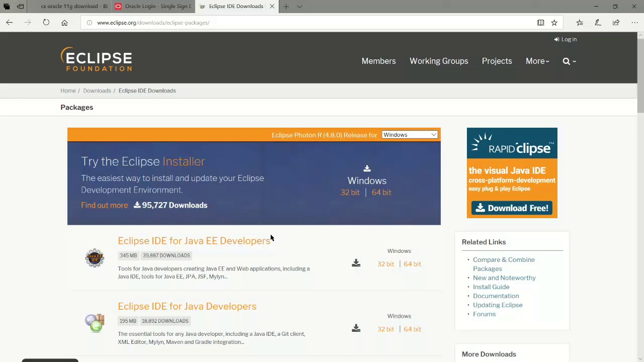
Task: Click the Add notes pen icon
Action: point(598,23)
